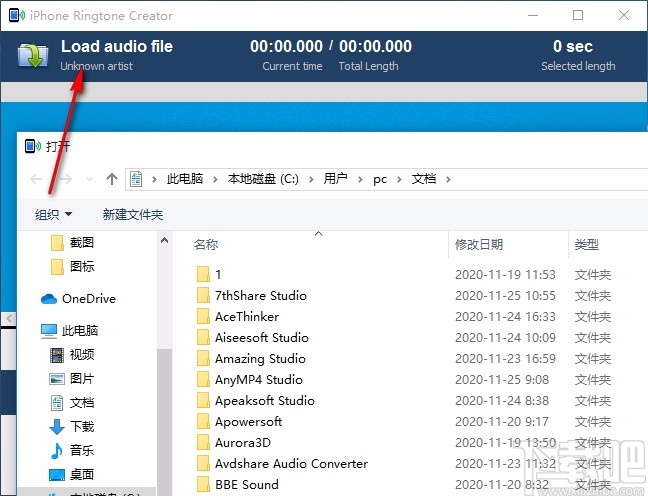
Task: Click the left-edge collapse arrow of main window
Action: pyautogui.click(x=8, y=319)
